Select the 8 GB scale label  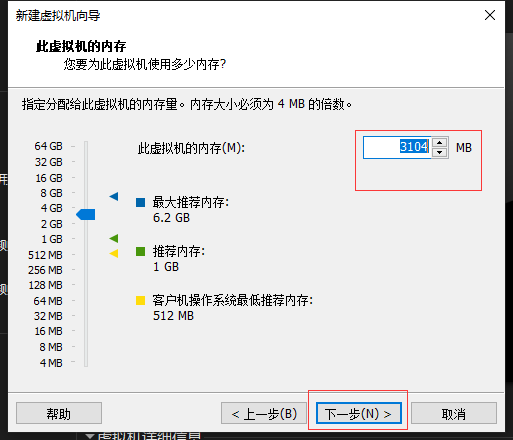(51, 193)
